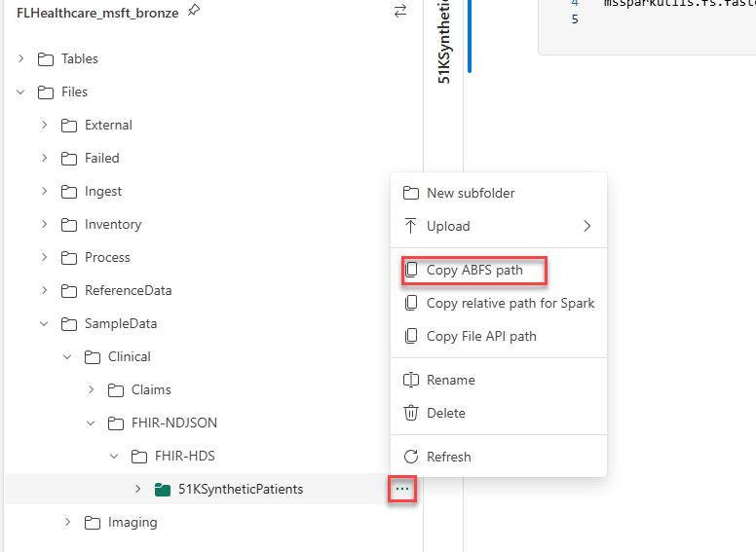
Task: Collapse the Files node
Action: tap(20, 92)
